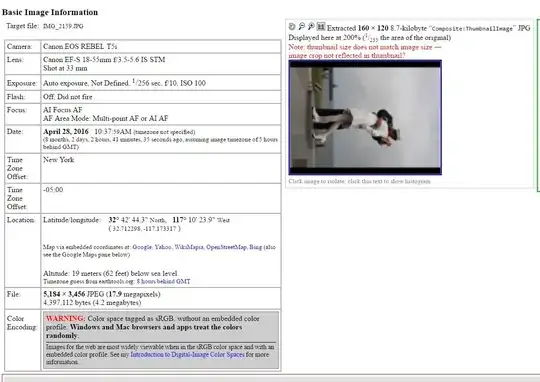
Task: Follow the '8 hours behind GMT' link
Action: coord(163,281)
